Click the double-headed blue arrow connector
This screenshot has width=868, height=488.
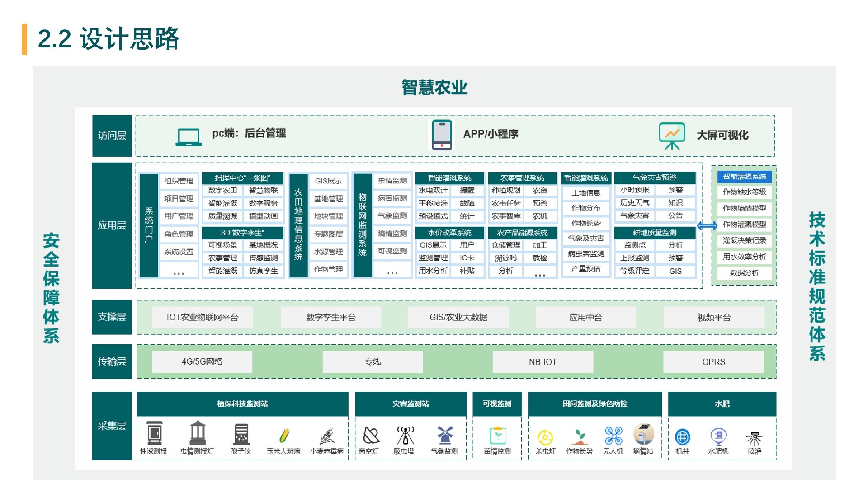click(707, 225)
